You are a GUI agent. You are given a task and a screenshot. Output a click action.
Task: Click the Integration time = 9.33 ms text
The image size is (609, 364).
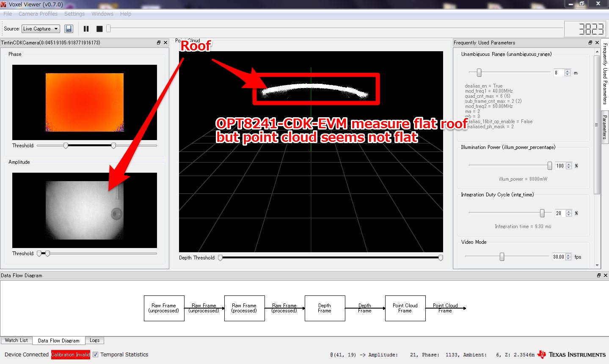point(523,226)
